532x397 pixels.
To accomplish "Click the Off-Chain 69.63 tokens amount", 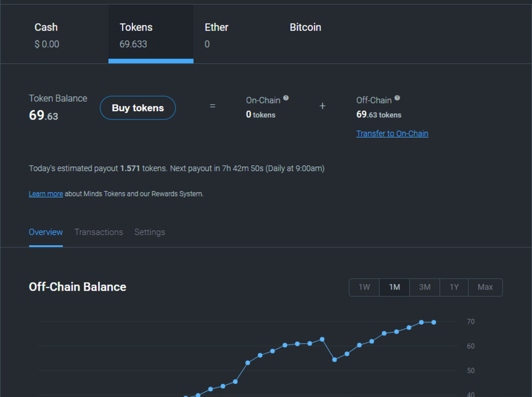I will [x=379, y=115].
